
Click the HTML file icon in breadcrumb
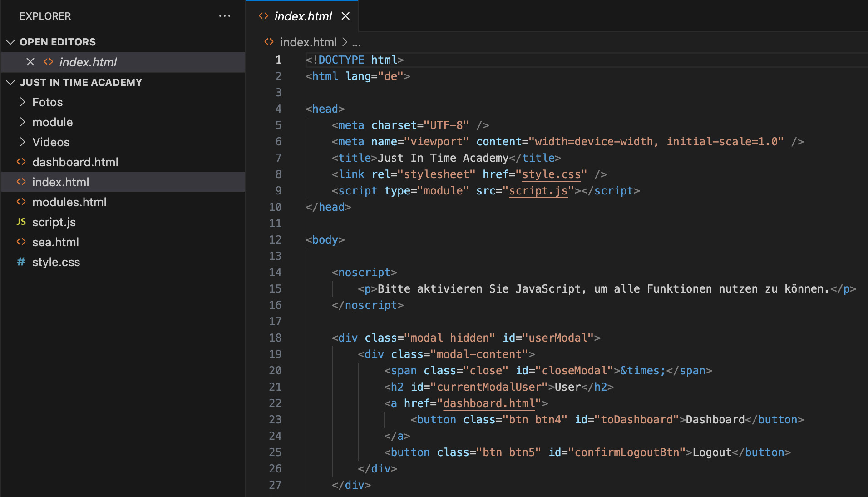click(x=269, y=42)
